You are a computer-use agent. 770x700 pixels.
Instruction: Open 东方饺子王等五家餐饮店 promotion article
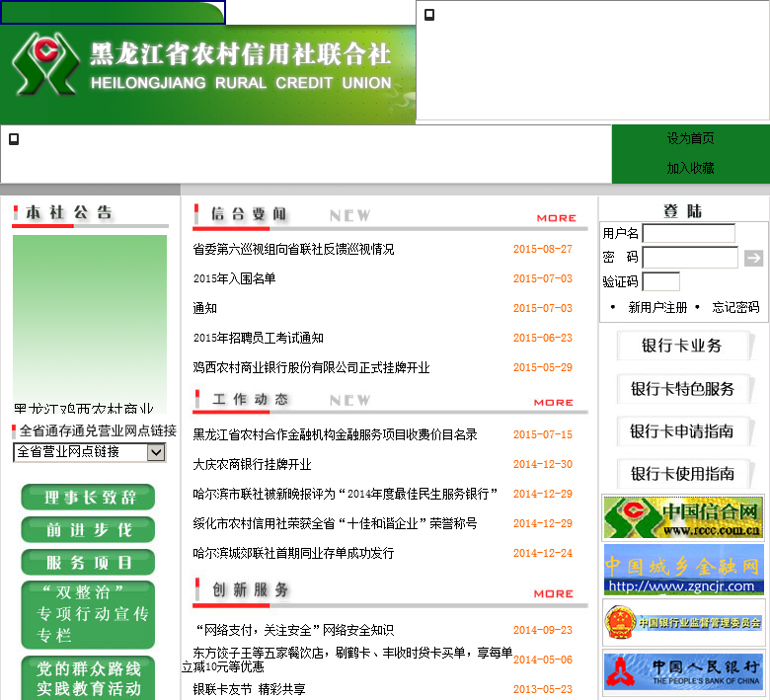(347, 660)
